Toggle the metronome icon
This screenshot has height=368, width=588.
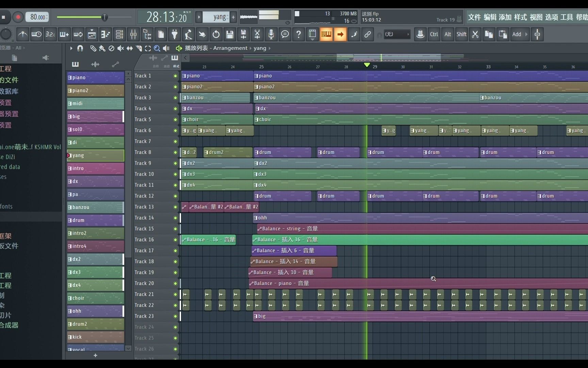click(23, 34)
